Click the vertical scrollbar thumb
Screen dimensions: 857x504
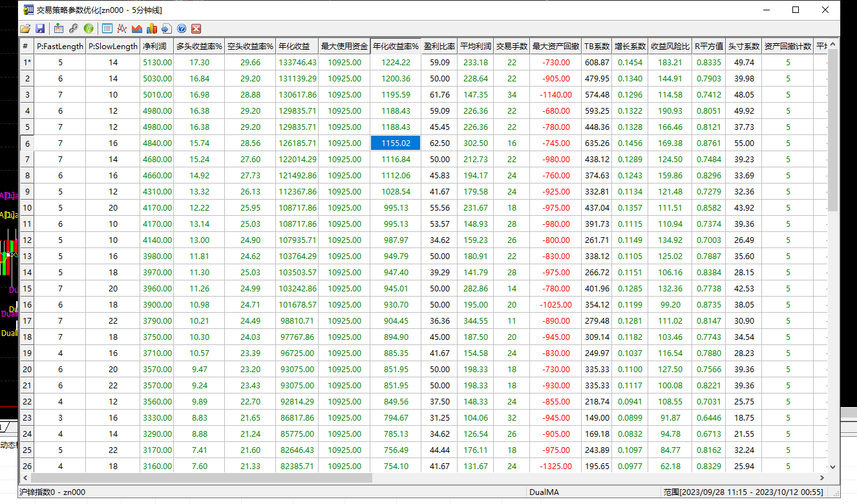[832, 131]
